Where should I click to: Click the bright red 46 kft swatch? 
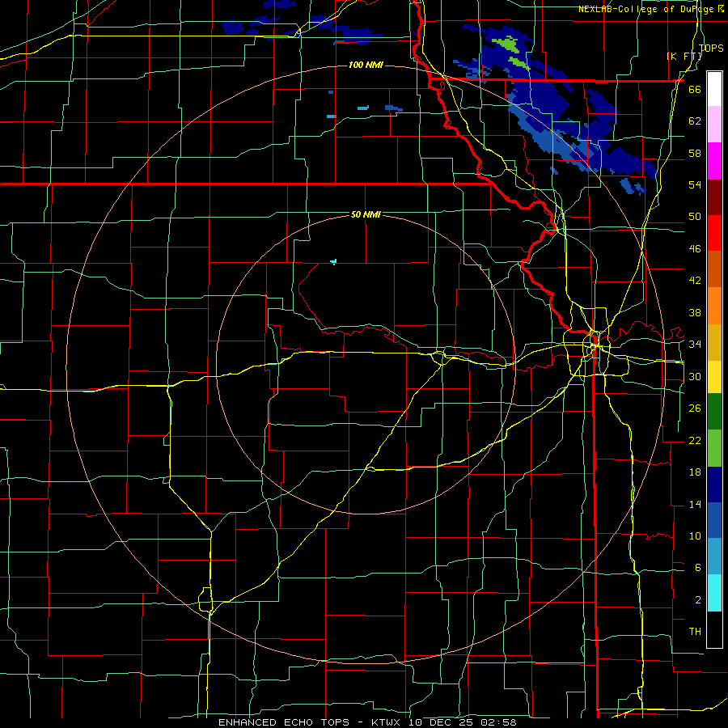pyautogui.click(x=714, y=233)
